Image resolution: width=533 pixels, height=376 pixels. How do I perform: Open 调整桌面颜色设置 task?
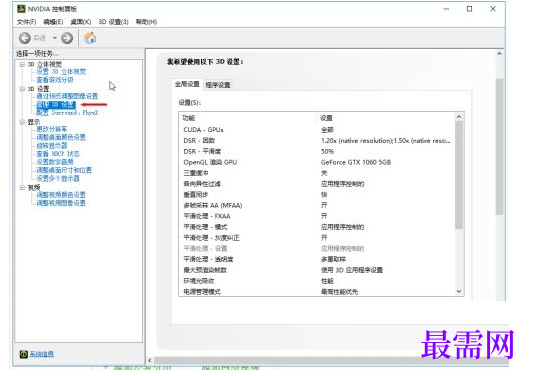pyautogui.click(x=61, y=137)
